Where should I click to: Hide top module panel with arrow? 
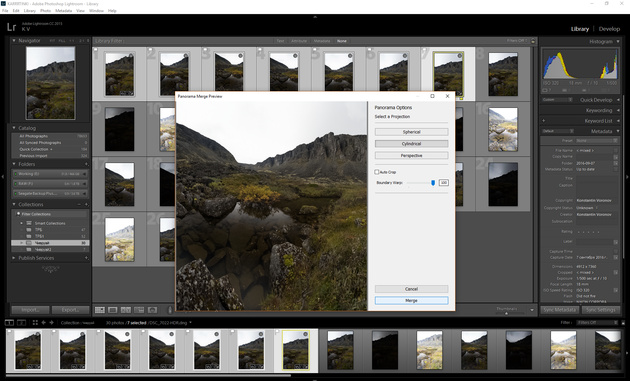tap(315, 17)
